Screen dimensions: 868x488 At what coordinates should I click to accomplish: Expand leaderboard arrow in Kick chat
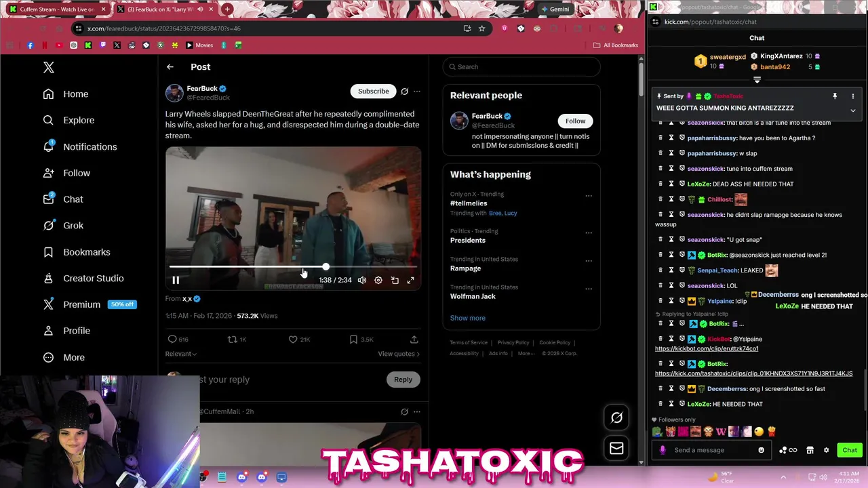757,80
